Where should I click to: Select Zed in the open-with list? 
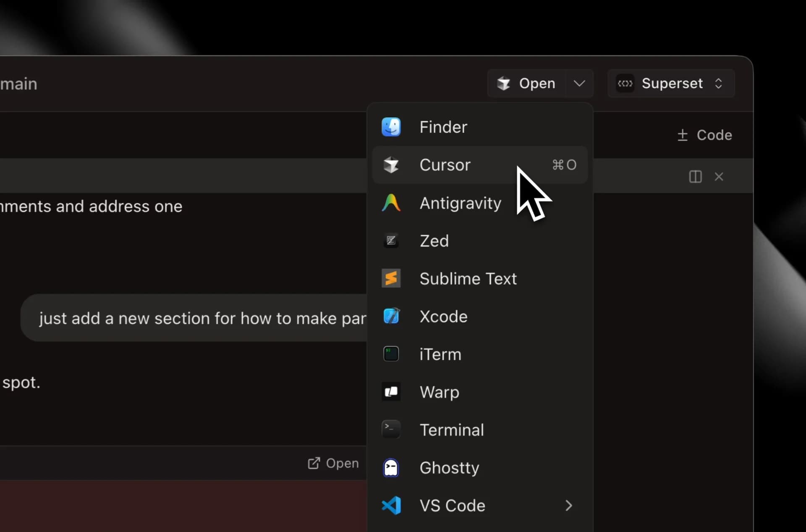coord(434,241)
